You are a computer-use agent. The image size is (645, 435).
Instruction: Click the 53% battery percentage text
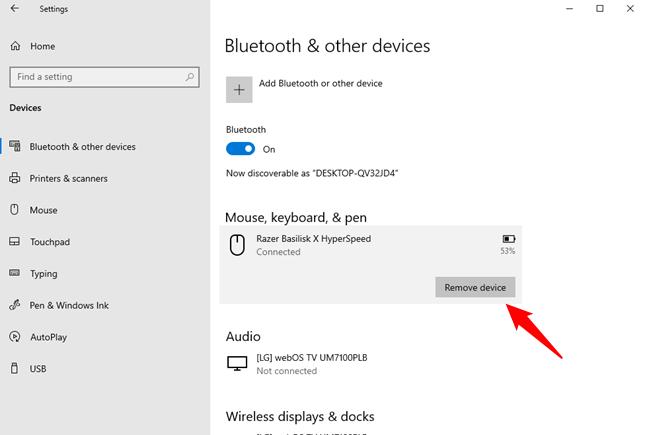click(508, 251)
